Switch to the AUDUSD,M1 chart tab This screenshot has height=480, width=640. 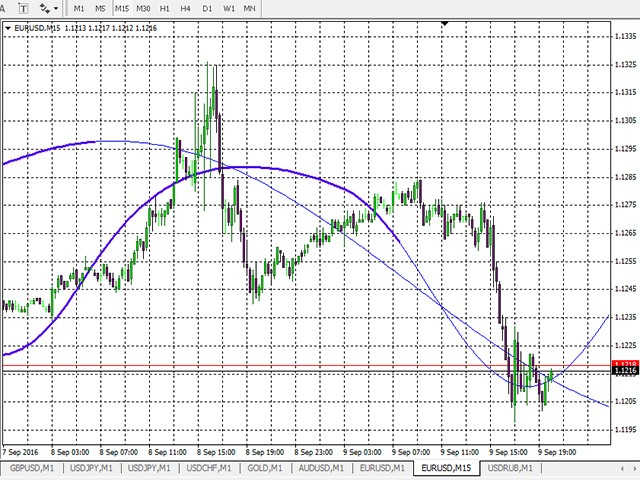[321, 468]
